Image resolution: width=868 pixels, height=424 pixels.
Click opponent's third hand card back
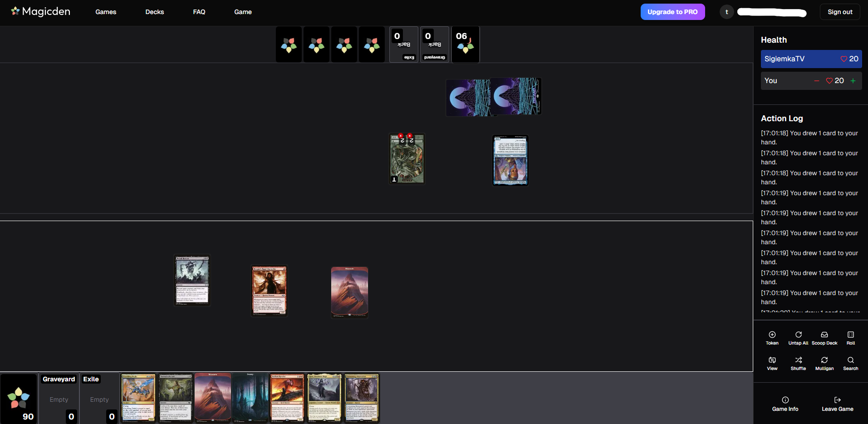pos(344,44)
